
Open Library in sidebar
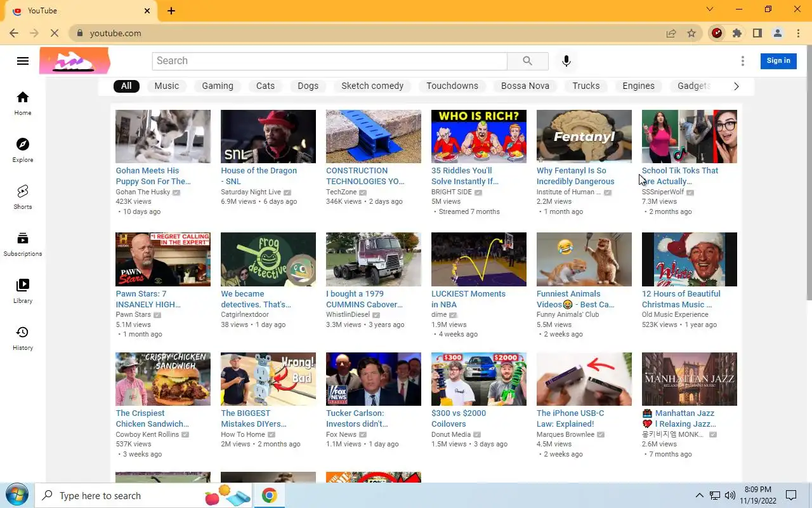23,291
